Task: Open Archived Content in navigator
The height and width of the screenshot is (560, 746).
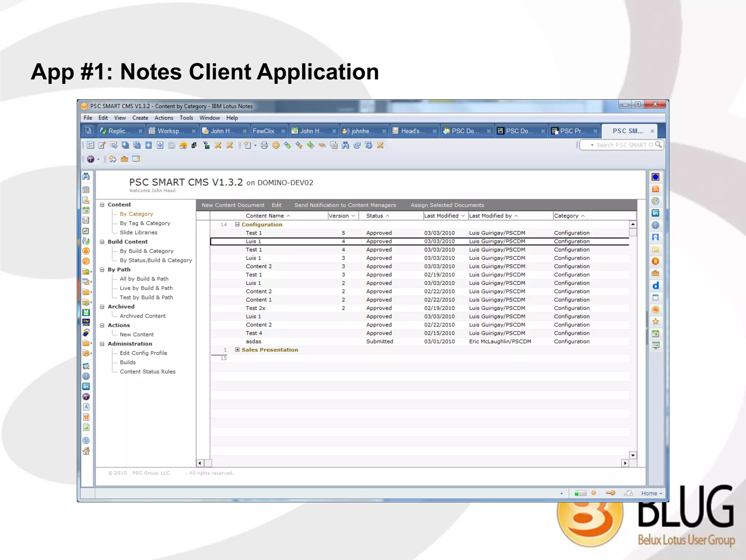Action: pos(143,316)
